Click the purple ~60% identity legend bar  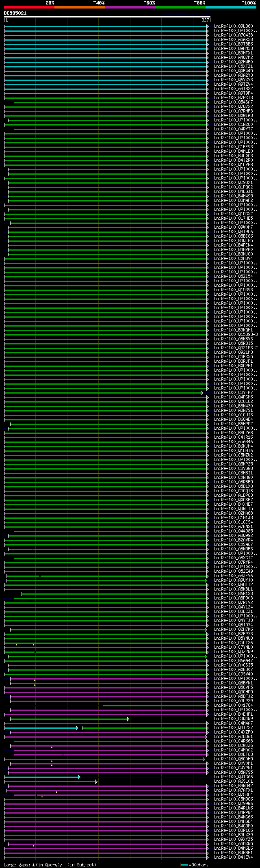(x=130, y=7)
